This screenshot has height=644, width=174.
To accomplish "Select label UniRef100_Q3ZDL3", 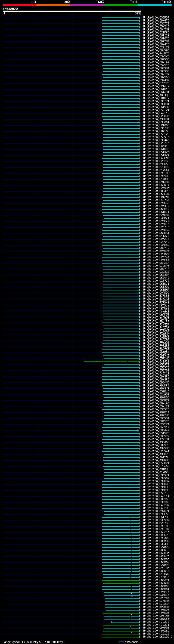I will tap(156, 391).
